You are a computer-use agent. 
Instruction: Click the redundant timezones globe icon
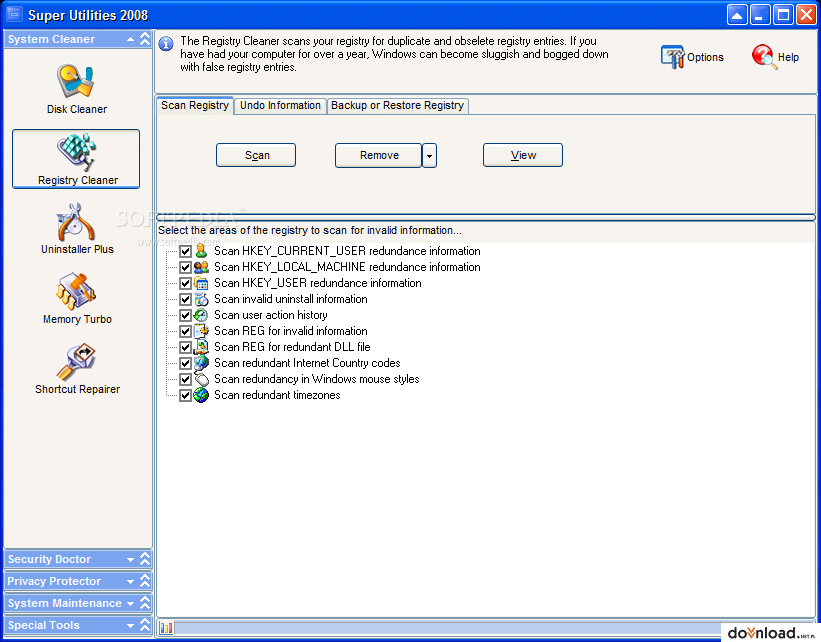(201, 395)
